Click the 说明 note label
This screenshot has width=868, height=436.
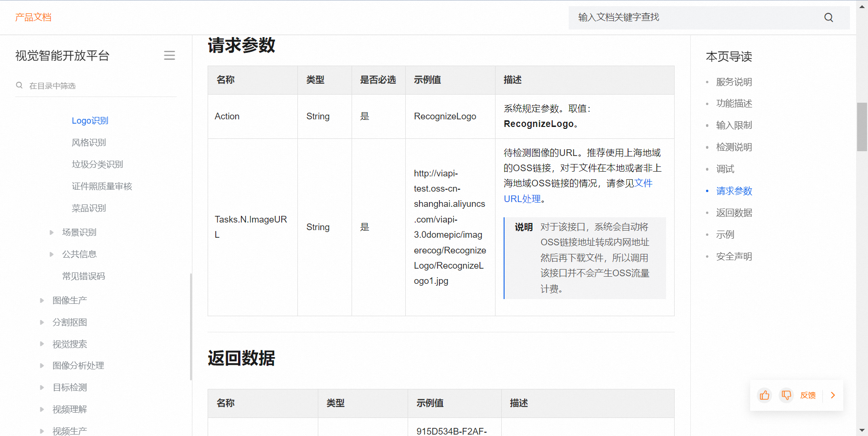point(524,227)
